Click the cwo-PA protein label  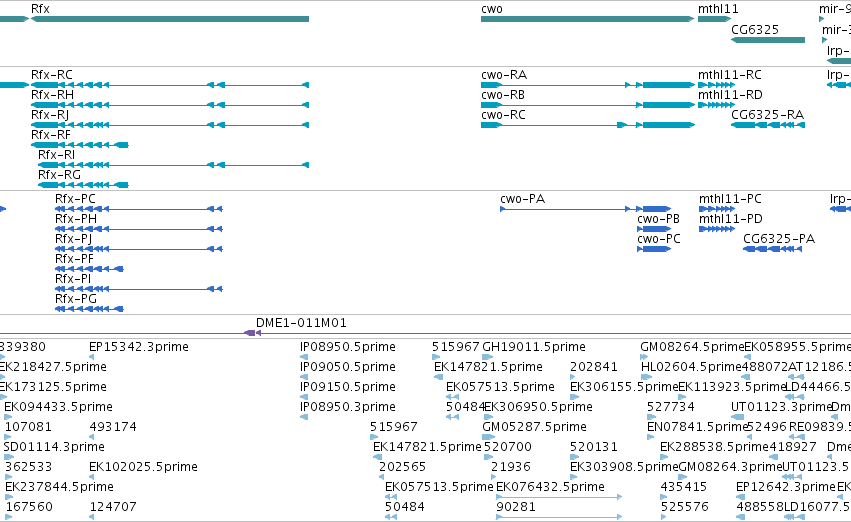pos(523,199)
